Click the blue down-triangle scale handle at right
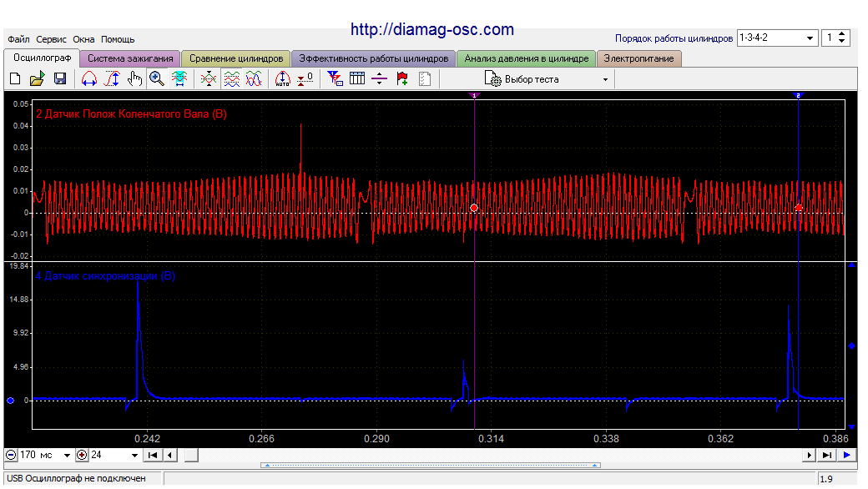 pyautogui.click(x=852, y=426)
